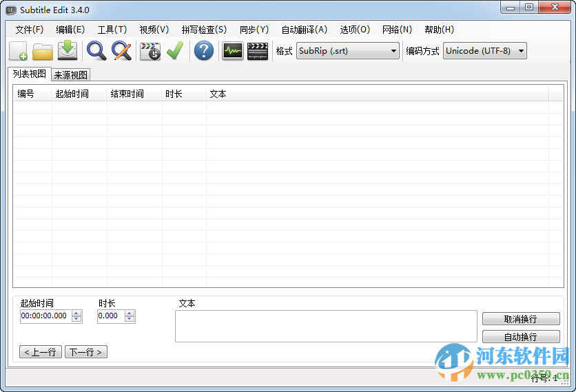Viewport: 576px width, 392px height.
Task: Open the 编辑(E) menu
Action: coord(70,30)
